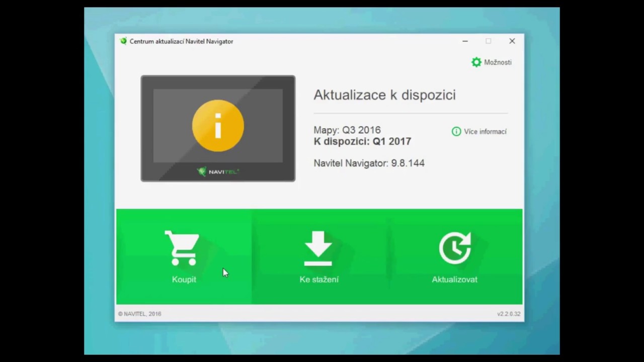Screen dimensions: 644x362
Task: Click the yellow info circle on the device image
Action: coord(218,126)
